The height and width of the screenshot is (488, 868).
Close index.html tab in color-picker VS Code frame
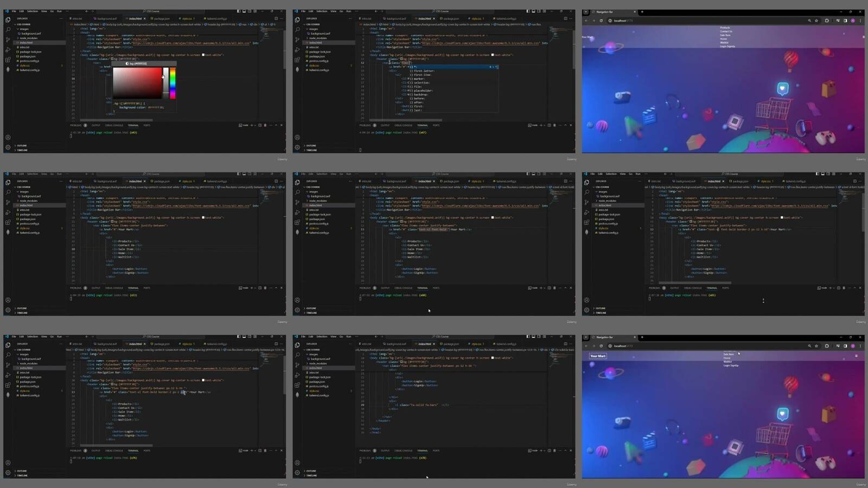[x=145, y=18]
